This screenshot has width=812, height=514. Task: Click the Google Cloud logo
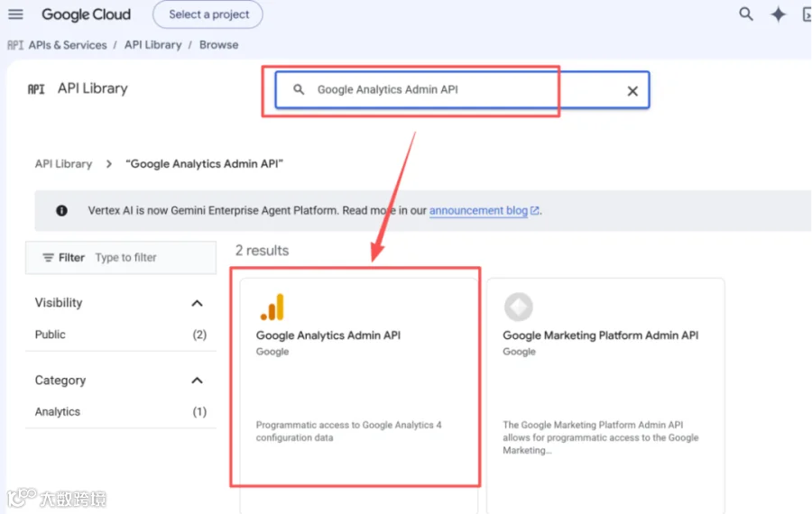tap(86, 14)
